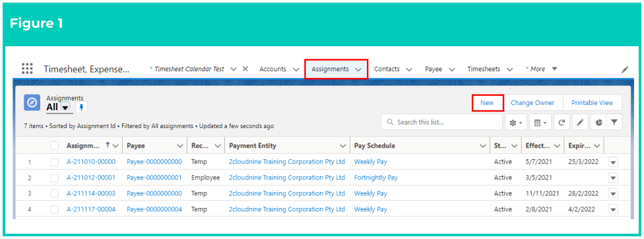The height and width of the screenshot is (239, 644).
Task: Open row actions for A-211114-00003
Action: coord(613,194)
